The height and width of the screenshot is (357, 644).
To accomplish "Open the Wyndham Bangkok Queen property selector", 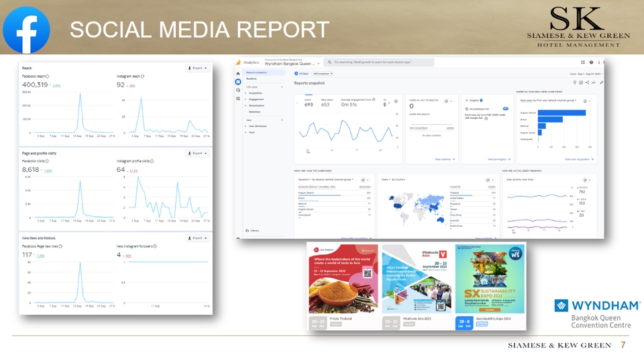I will [x=292, y=64].
